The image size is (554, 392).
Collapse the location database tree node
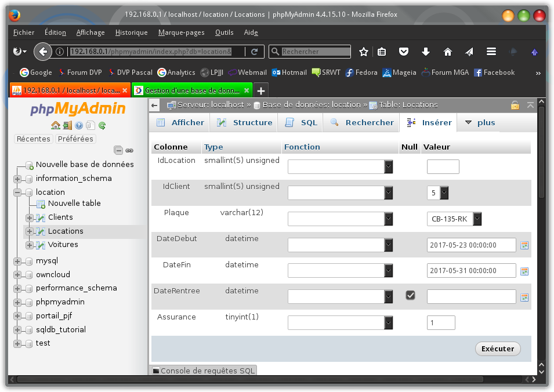pos(17,193)
